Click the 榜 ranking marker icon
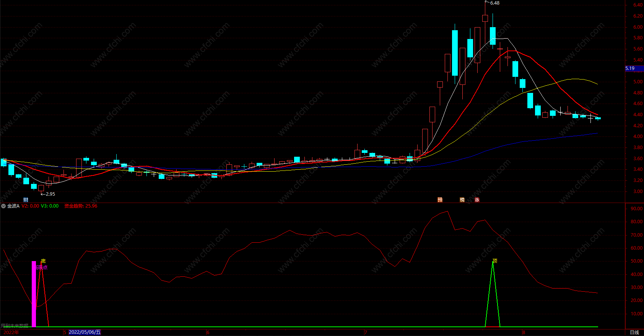Screen dimensions: 644x336 tap(462, 200)
